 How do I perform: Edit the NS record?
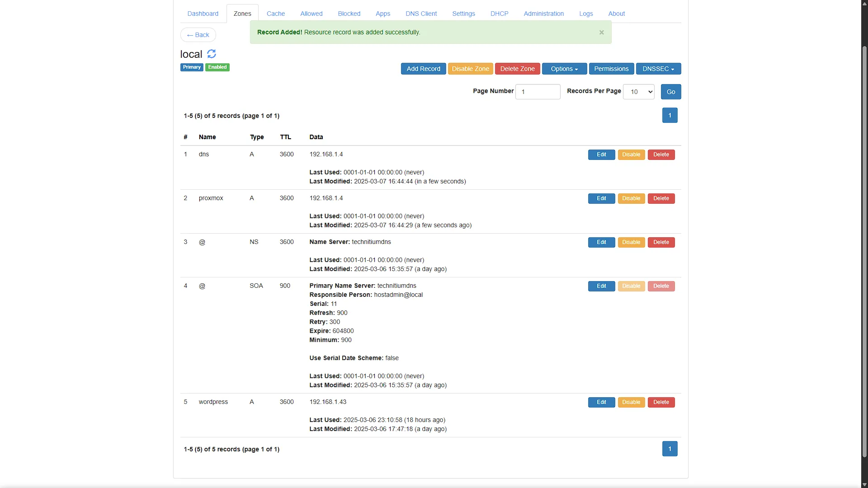tap(602, 242)
